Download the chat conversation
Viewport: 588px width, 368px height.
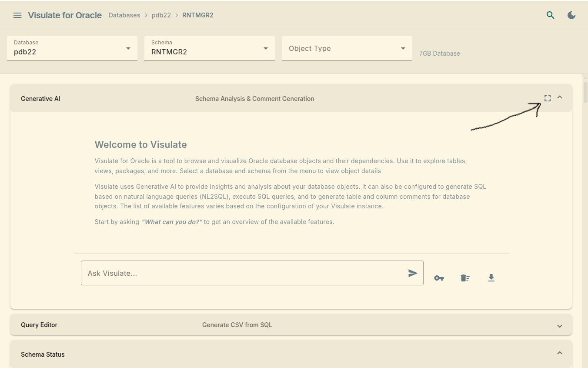tap(491, 278)
